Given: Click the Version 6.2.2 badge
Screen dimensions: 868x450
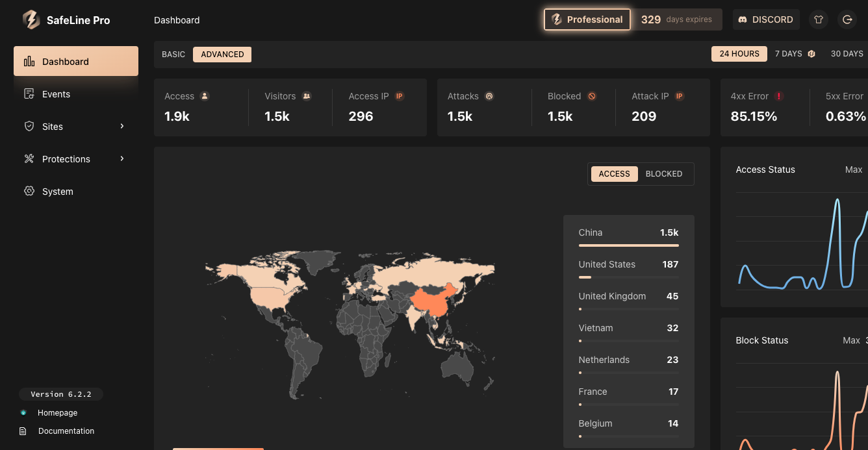Looking at the screenshot, I should point(61,394).
